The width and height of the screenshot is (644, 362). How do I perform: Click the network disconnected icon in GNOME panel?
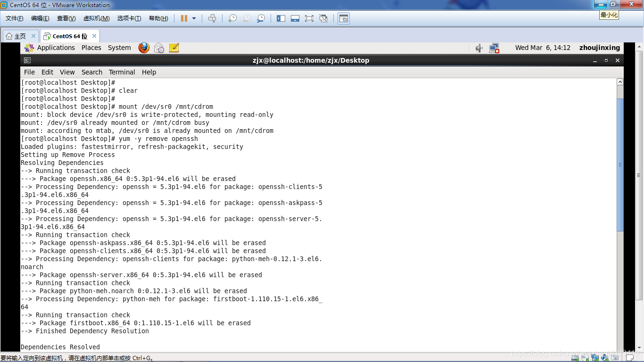click(494, 48)
